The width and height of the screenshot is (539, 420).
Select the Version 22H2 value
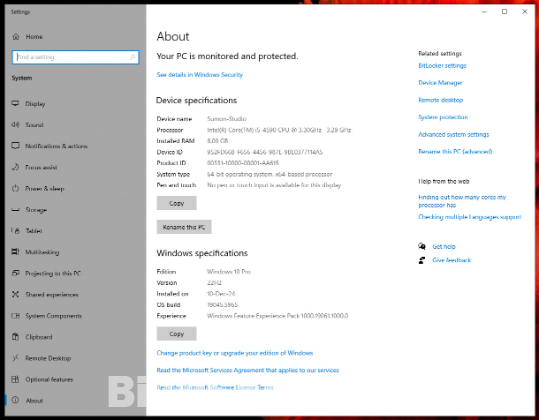(214, 283)
